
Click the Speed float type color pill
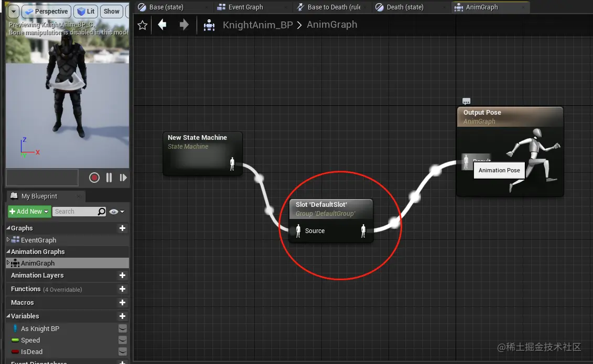(15, 340)
